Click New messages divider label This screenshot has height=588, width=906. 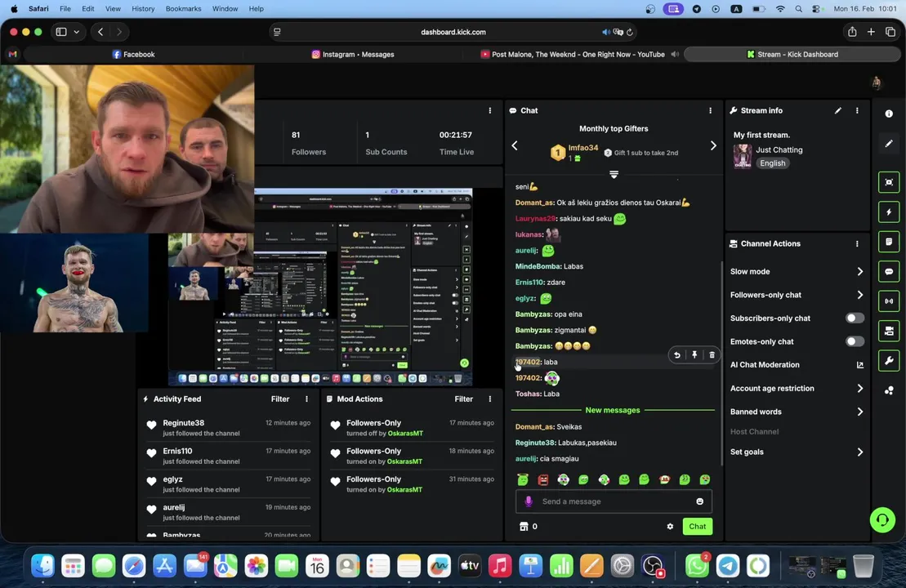pos(613,410)
